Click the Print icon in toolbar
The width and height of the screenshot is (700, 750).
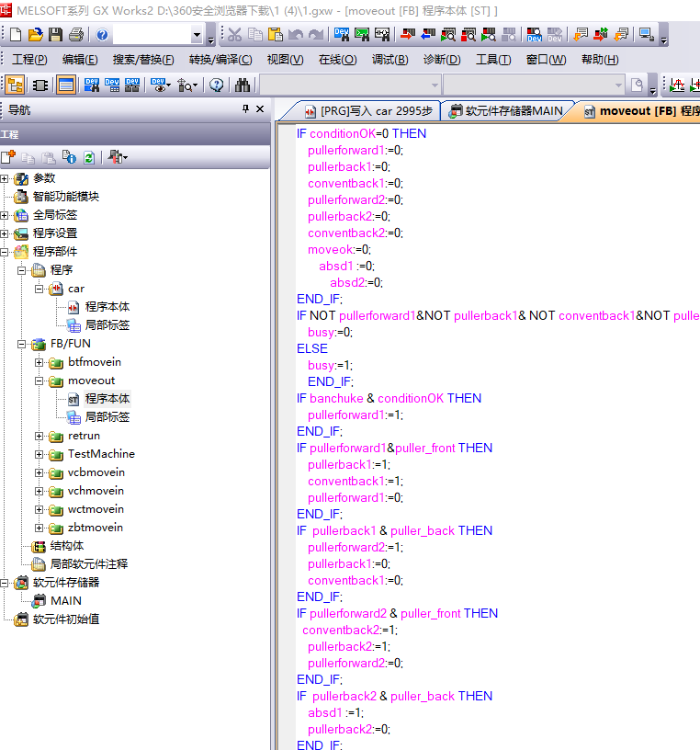pos(75,35)
